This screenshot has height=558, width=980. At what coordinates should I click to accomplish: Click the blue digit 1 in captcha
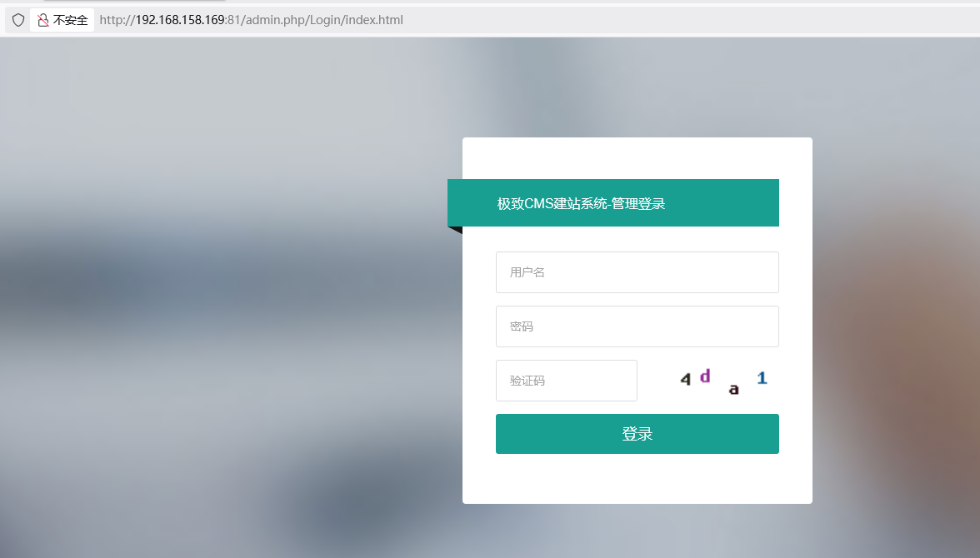coord(762,378)
